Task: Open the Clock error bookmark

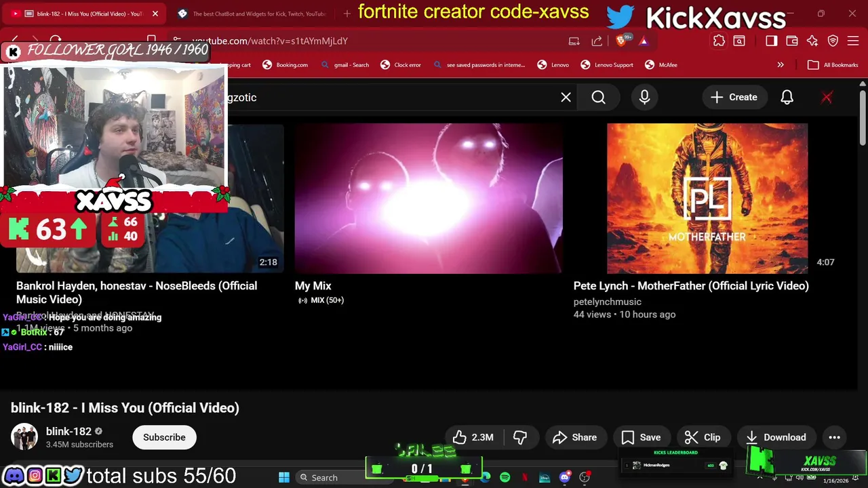Action: click(x=401, y=64)
